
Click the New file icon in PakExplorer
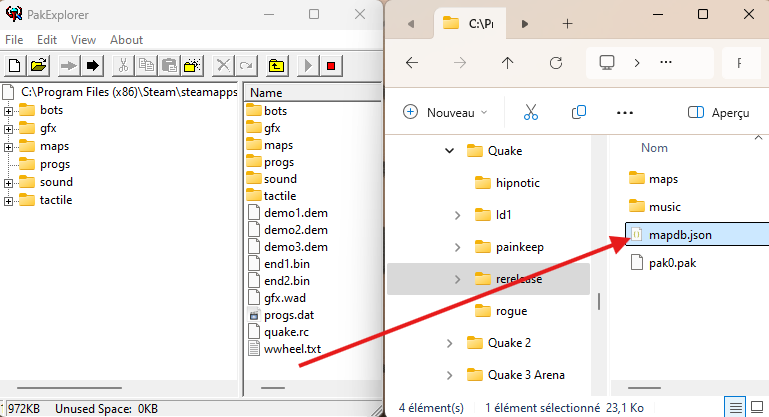(x=15, y=66)
